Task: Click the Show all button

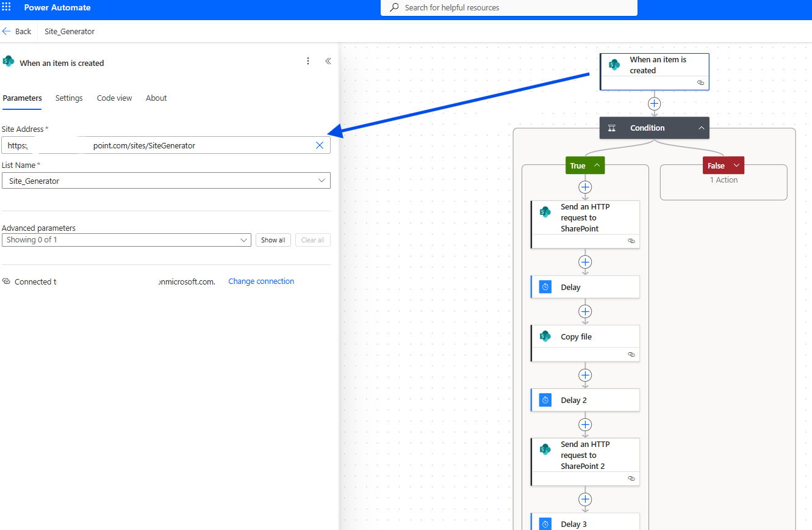Action: pos(273,240)
